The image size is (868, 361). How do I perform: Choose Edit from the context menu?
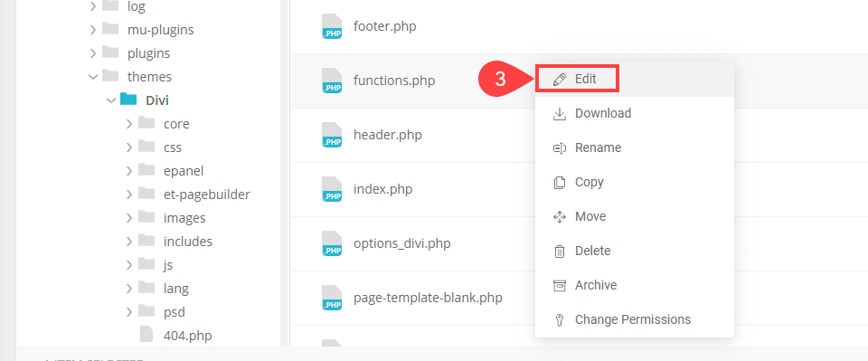(x=635, y=80)
